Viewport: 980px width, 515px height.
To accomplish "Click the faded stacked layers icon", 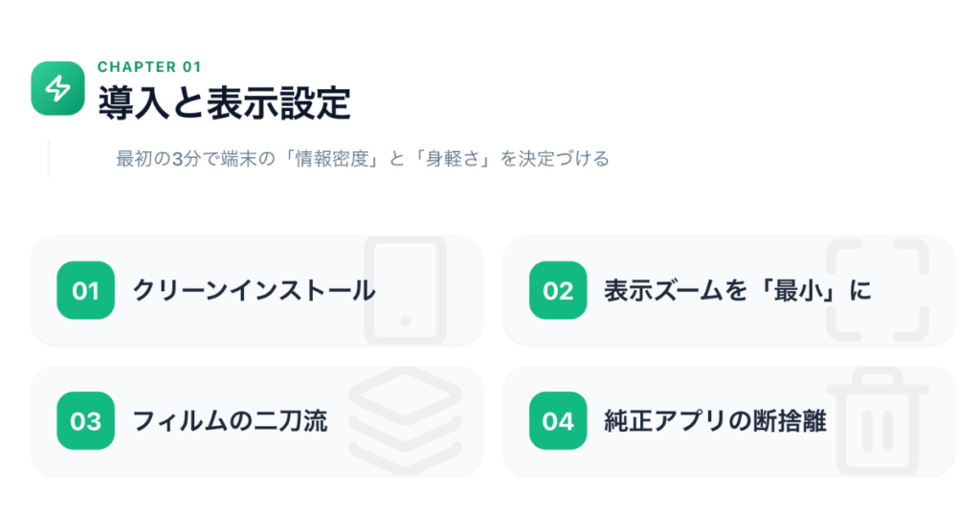I will click(405, 421).
